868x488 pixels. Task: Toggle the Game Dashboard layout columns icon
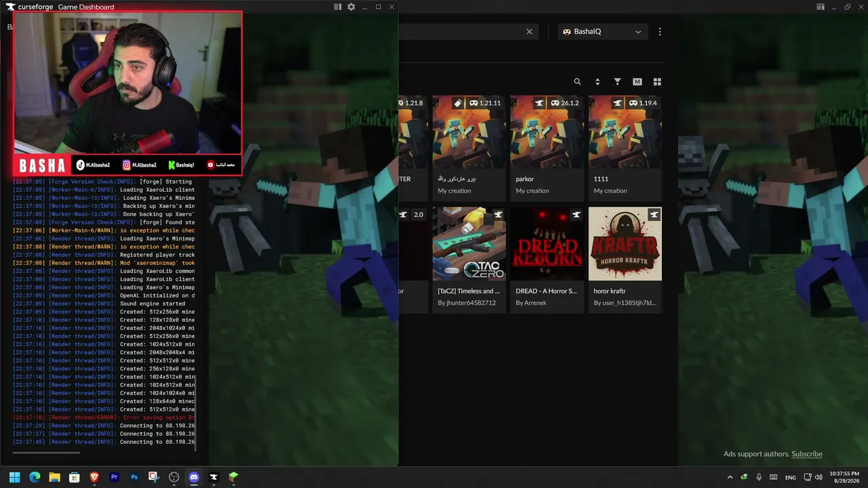tap(338, 7)
